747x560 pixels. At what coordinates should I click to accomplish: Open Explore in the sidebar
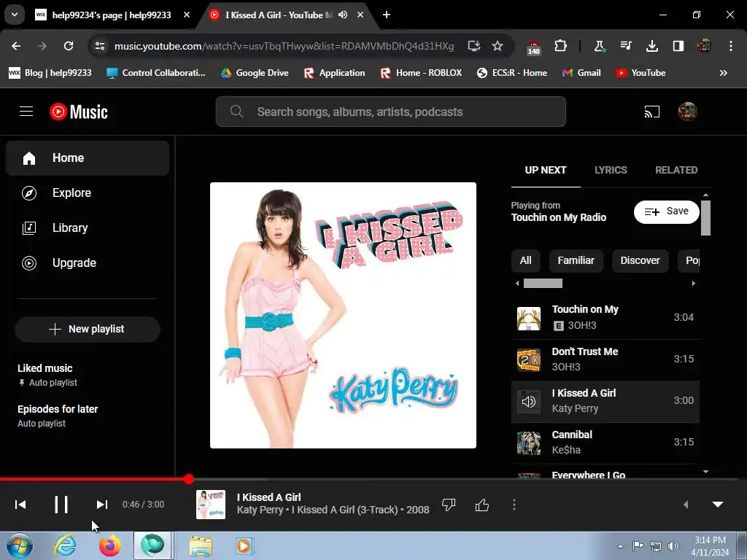click(88, 192)
